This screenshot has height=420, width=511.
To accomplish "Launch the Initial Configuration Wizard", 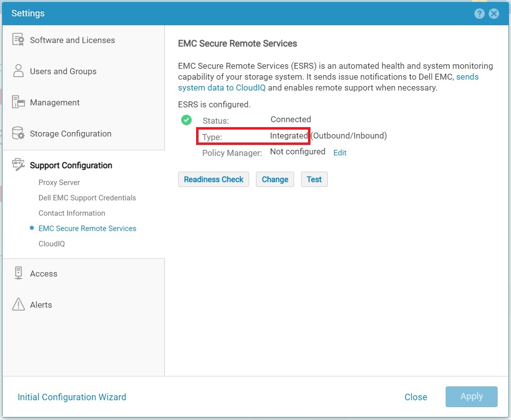I will point(71,397).
